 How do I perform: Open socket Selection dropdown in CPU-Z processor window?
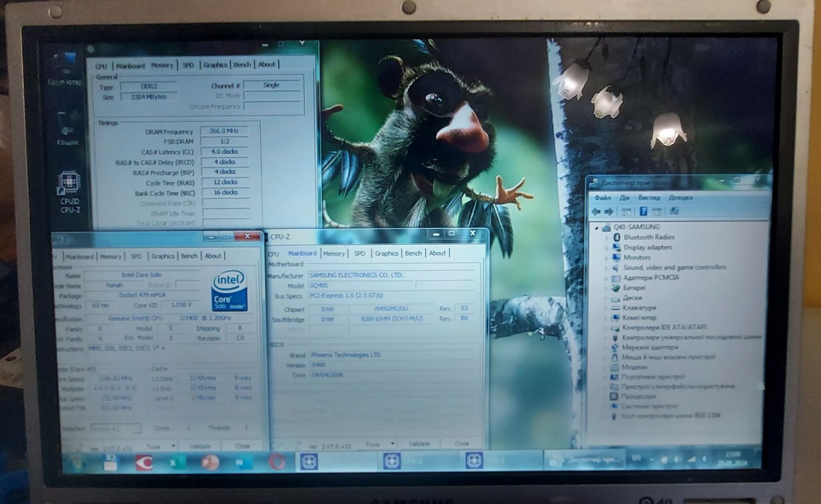tap(115, 428)
